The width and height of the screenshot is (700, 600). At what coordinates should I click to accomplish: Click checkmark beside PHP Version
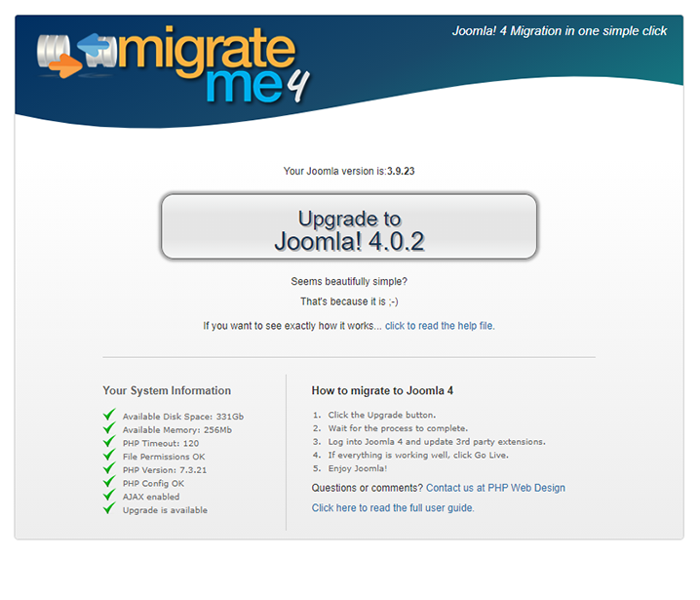(x=109, y=468)
